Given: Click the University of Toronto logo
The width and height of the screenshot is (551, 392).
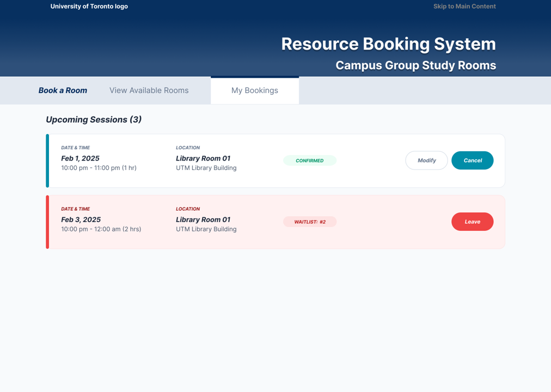Looking at the screenshot, I should [89, 6].
